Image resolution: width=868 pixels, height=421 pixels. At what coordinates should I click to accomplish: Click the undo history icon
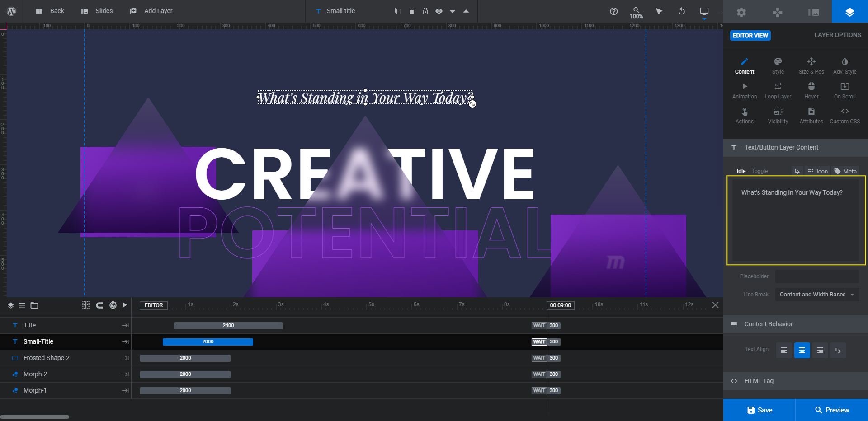(x=682, y=11)
